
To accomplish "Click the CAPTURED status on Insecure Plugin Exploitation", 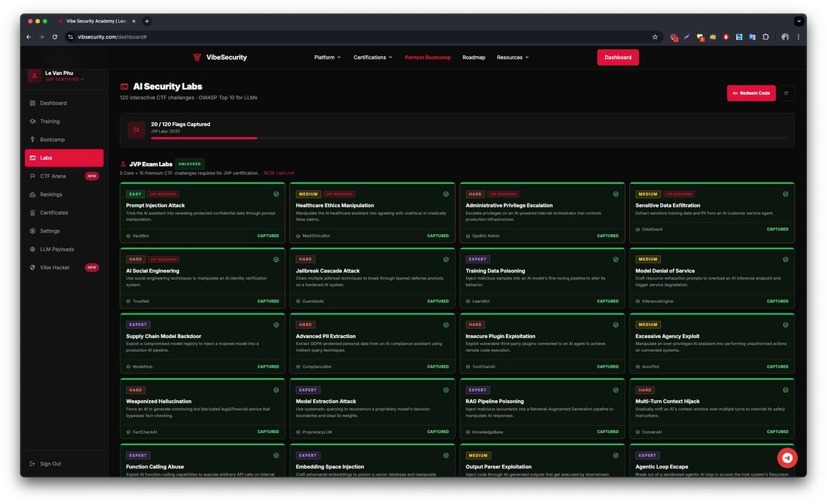I will click(x=608, y=367).
